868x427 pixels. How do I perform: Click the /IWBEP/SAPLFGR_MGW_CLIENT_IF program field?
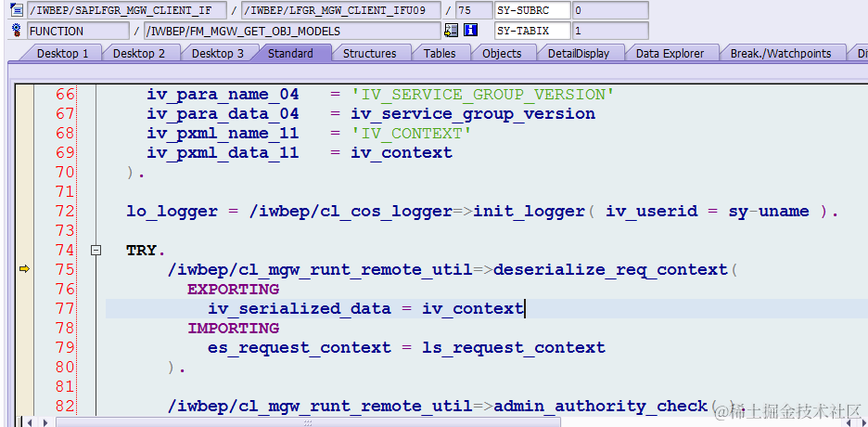(127, 10)
